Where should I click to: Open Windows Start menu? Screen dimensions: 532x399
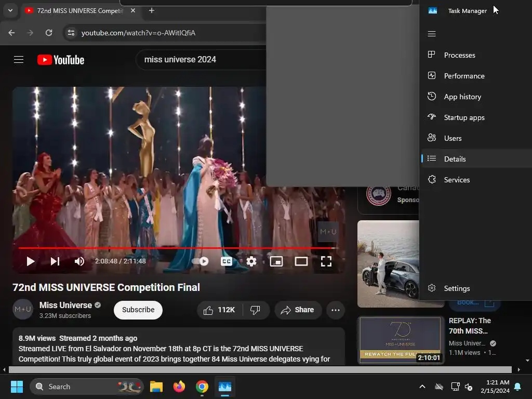pyautogui.click(x=17, y=387)
